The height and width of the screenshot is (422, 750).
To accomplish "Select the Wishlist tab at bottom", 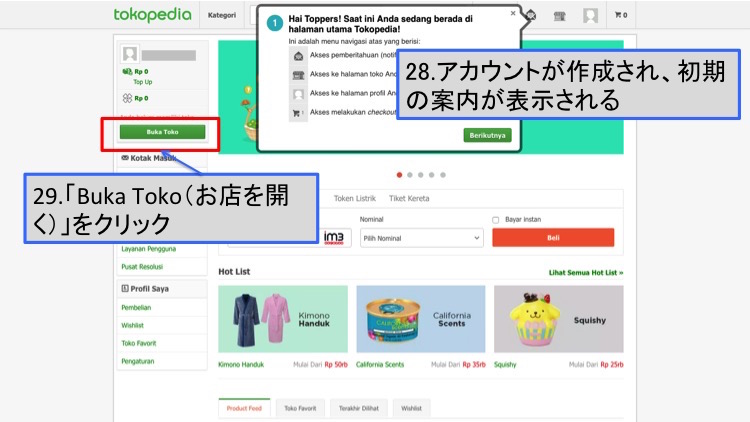I will [x=411, y=408].
